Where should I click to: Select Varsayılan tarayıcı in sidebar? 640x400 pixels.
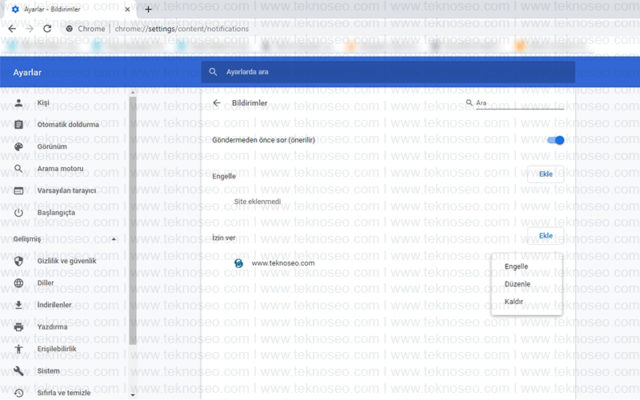(67, 191)
